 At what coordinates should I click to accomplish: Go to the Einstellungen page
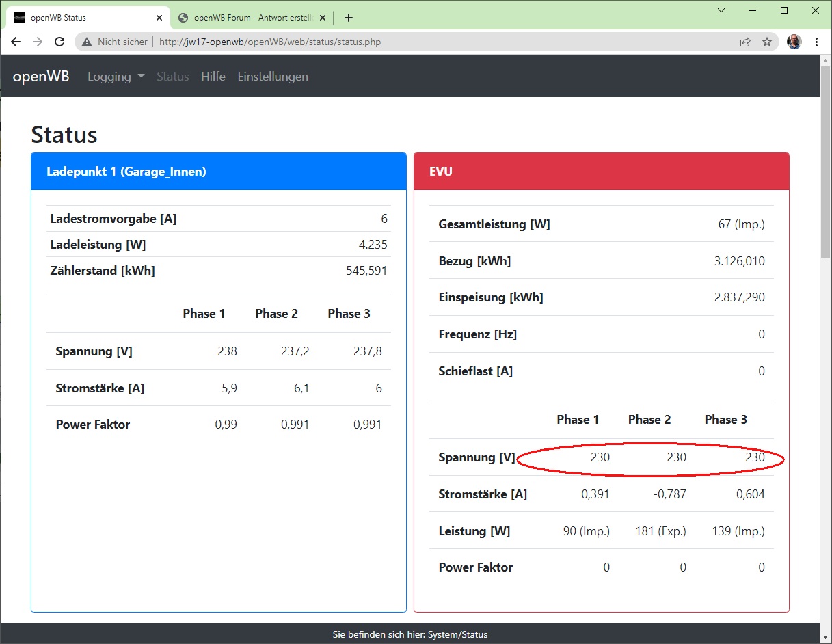273,77
